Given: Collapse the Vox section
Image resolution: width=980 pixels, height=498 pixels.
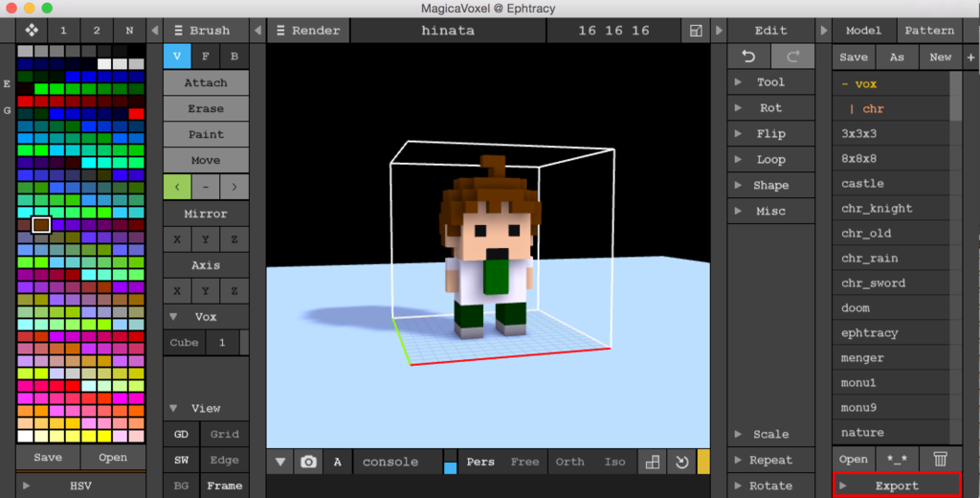Looking at the screenshot, I should [206, 317].
